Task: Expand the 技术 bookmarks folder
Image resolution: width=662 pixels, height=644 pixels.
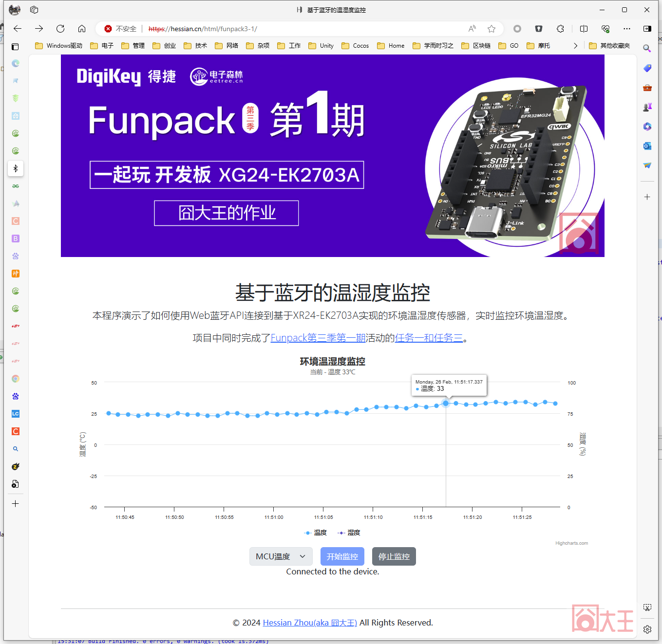Action: tap(195, 46)
